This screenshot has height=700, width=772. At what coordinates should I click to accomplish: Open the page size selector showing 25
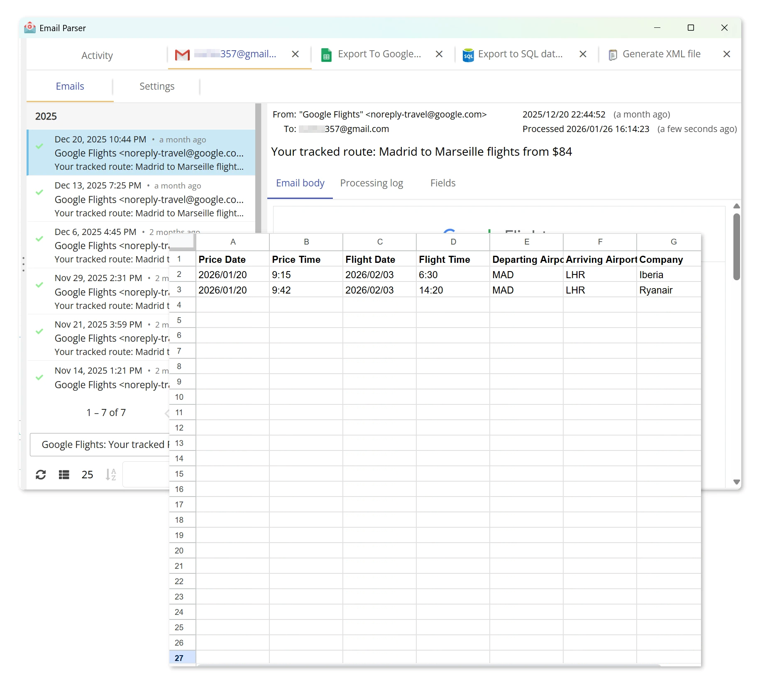click(87, 474)
